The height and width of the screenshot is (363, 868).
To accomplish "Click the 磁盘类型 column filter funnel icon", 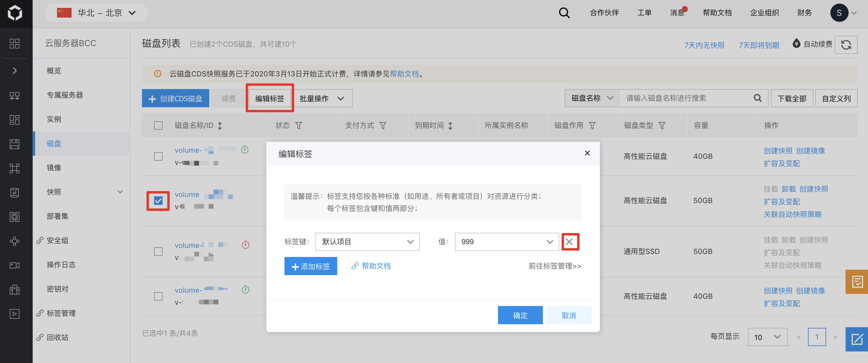I will [662, 126].
